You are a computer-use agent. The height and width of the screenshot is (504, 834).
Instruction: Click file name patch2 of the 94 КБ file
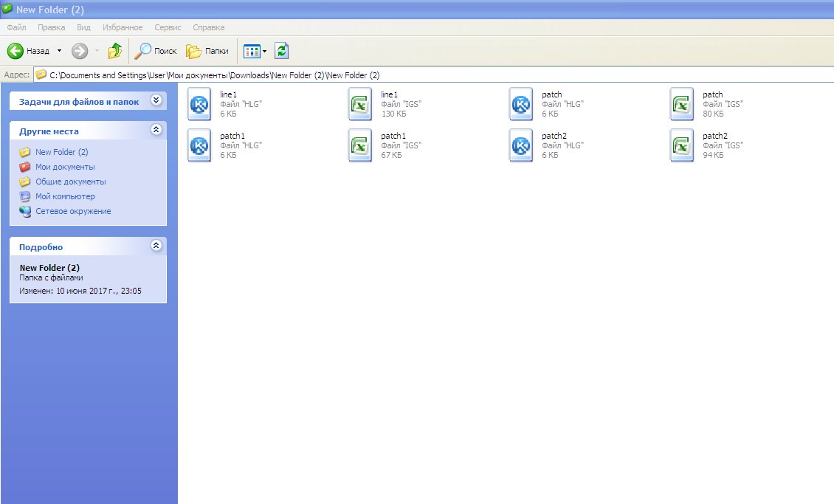pos(715,136)
